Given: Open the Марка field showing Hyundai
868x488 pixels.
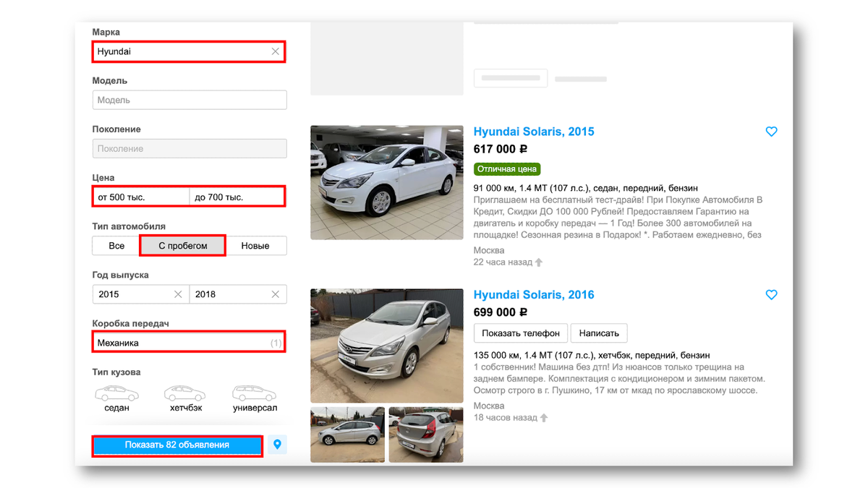Looking at the screenshot, I should pos(189,51).
